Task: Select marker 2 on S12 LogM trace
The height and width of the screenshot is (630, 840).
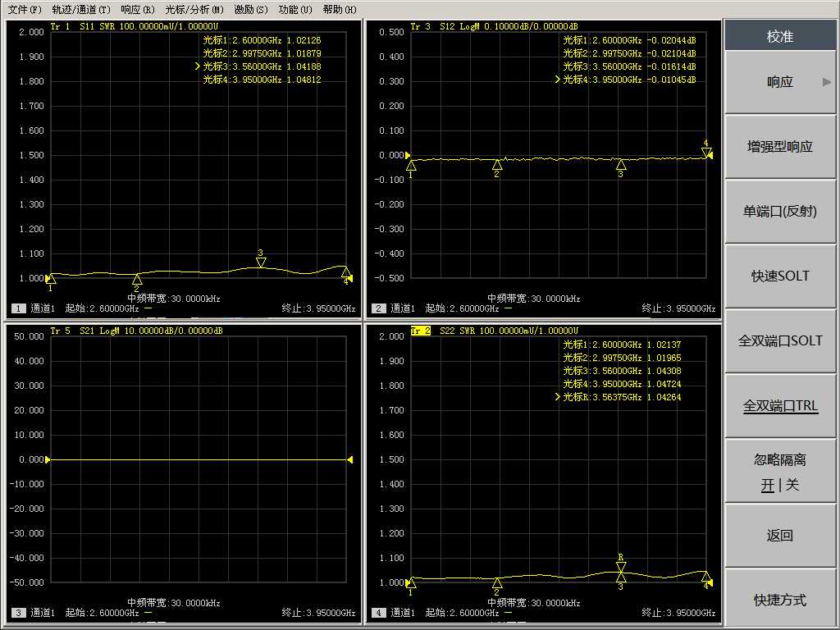Action: point(497,168)
